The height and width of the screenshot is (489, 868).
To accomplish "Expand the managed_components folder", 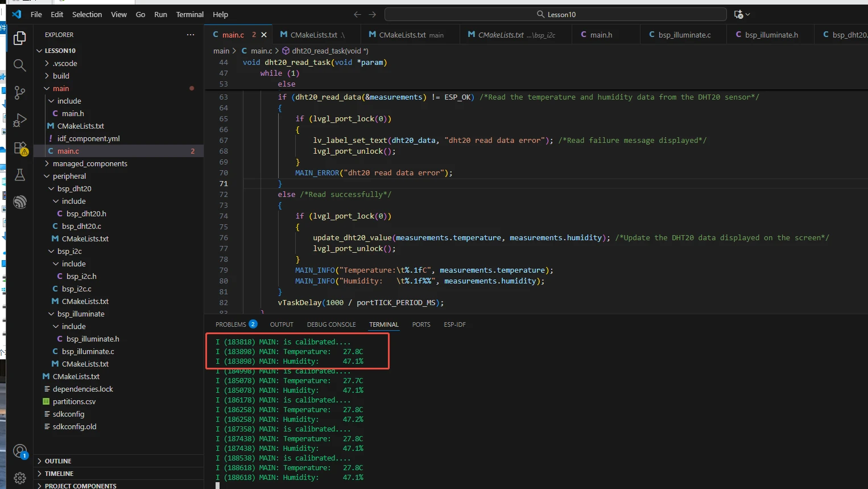I will tap(90, 163).
